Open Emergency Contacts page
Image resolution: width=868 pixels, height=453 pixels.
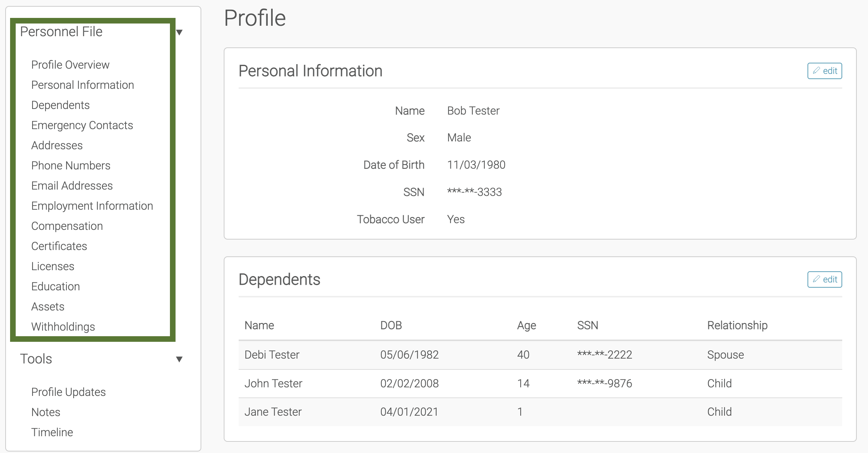(82, 125)
